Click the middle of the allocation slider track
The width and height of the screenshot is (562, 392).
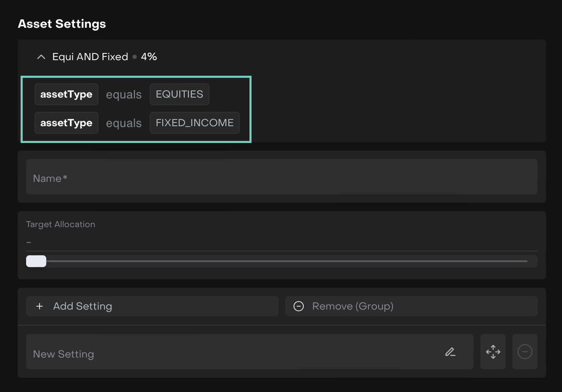pos(281,261)
